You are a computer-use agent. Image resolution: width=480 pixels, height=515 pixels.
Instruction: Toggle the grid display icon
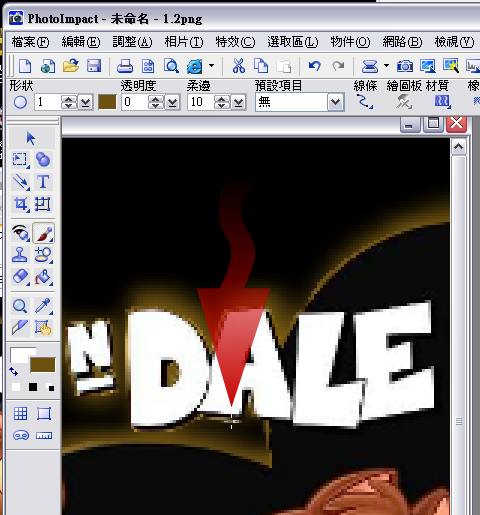(x=20, y=414)
